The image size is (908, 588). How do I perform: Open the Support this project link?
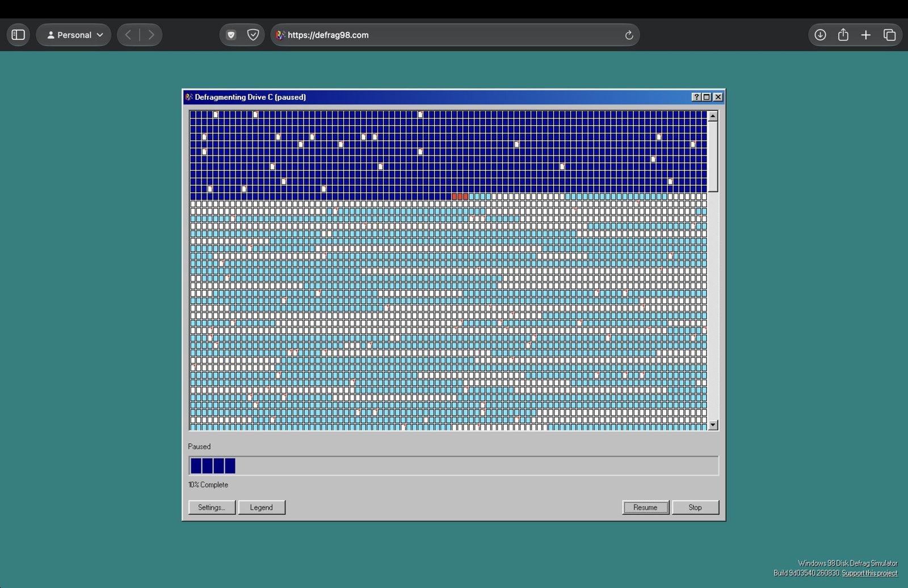pos(869,573)
